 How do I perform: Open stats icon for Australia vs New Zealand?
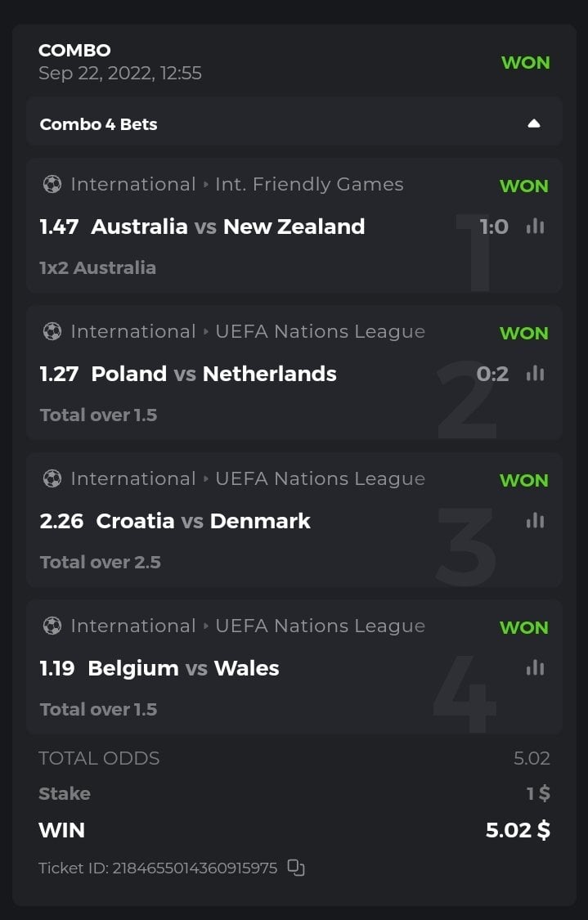535,227
